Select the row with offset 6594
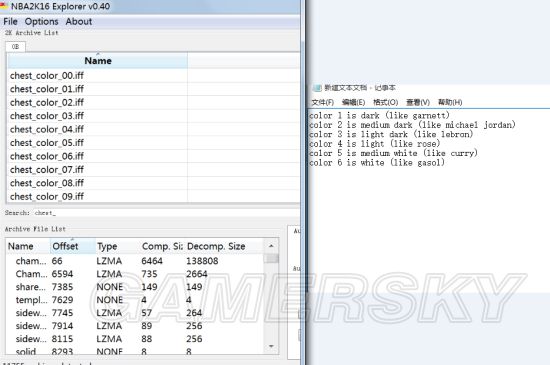 coord(135,274)
